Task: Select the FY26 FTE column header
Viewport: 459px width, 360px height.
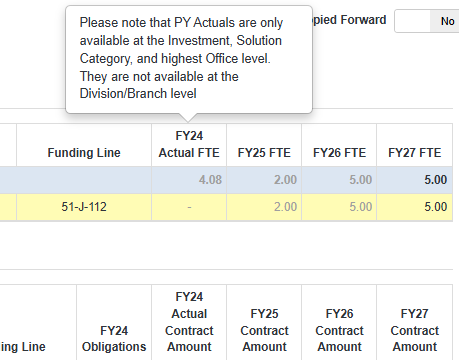Action: (x=339, y=153)
